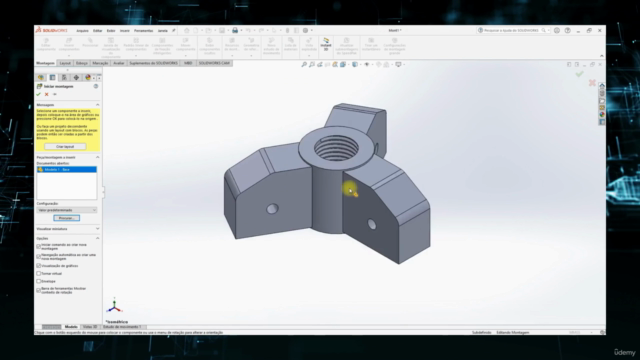Open the File Explorer folder icon in task pane
640x360 pixels.
tap(602, 100)
